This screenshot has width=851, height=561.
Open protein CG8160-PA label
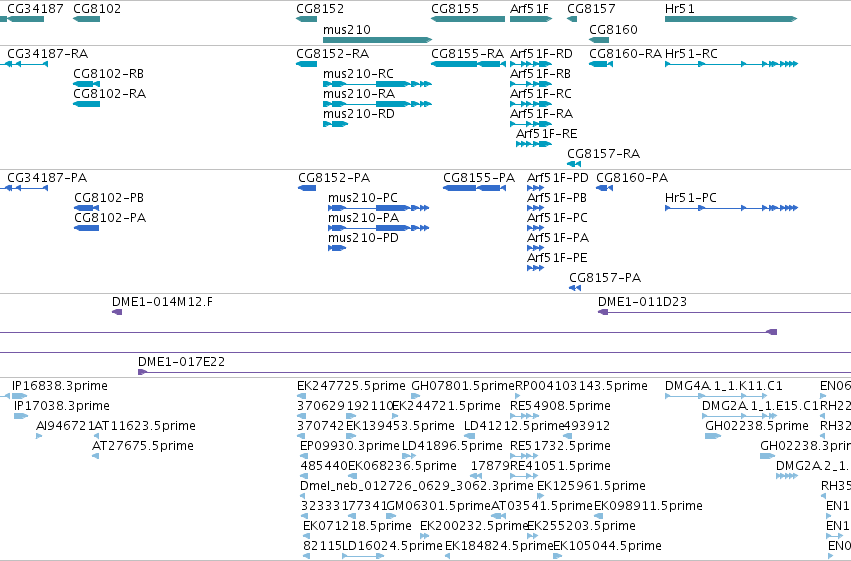pos(632,178)
